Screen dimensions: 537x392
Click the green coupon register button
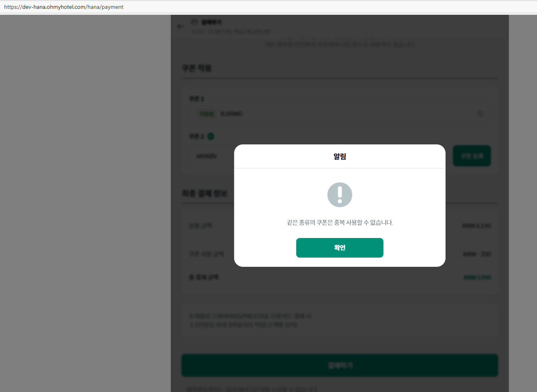(472, 156)
